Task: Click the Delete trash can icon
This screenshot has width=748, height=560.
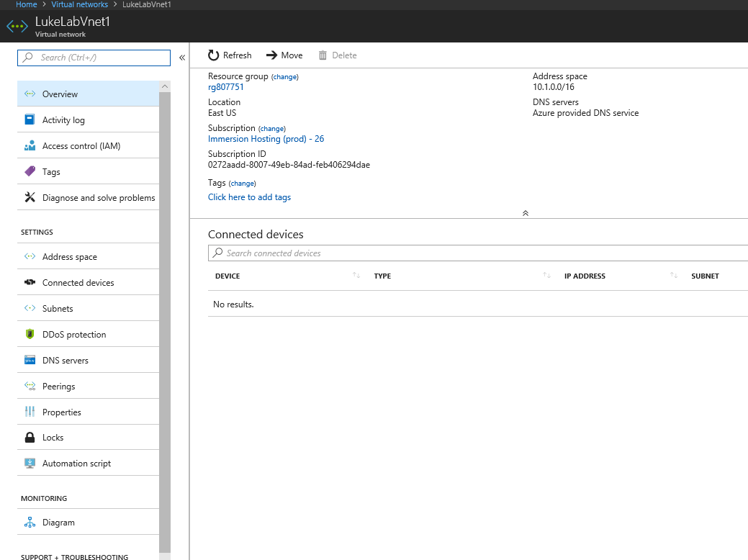Action: coord(323,55)
